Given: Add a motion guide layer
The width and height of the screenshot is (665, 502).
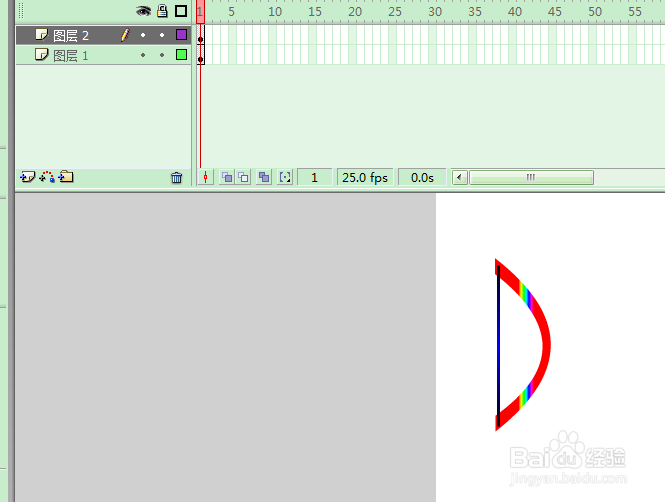Looking at the screenshot, I should pyautogui.click(x=47, y=177).
